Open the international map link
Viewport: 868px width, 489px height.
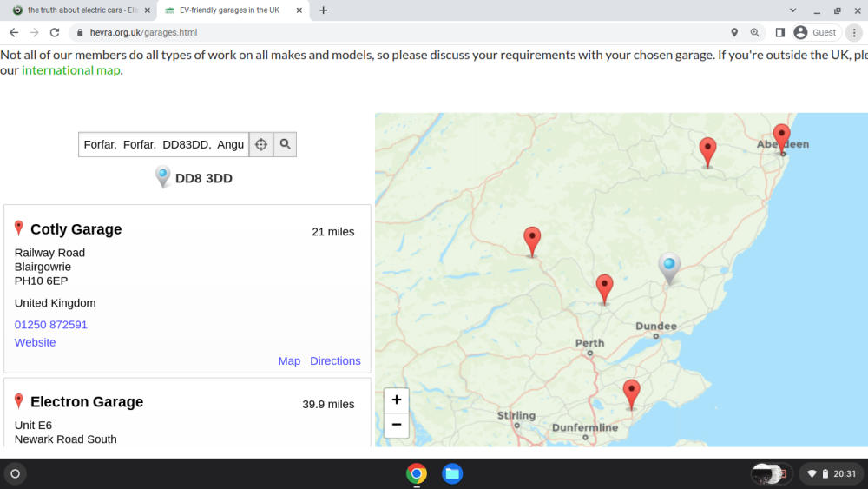coord(71,70)
